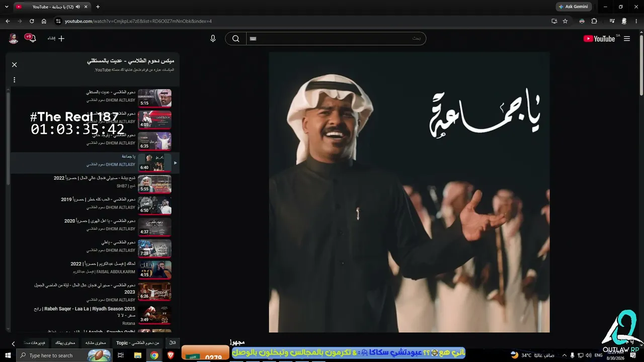Open a new browser tab
Image resolution: width=644 pixels, height=362 pixels.
point(98,7)
